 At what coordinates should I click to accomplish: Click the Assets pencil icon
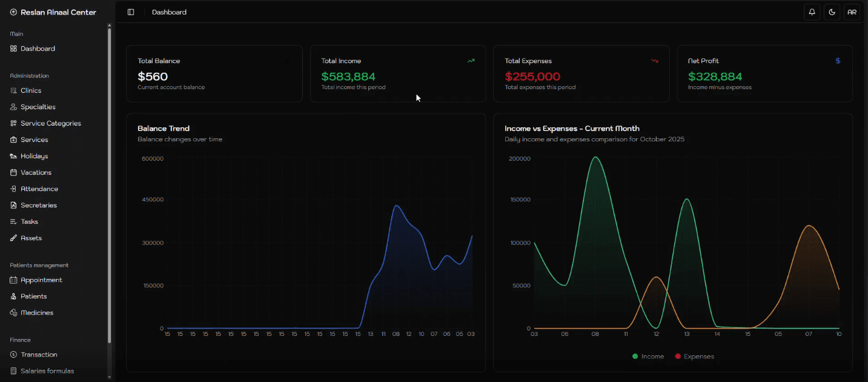click(13, 238)
